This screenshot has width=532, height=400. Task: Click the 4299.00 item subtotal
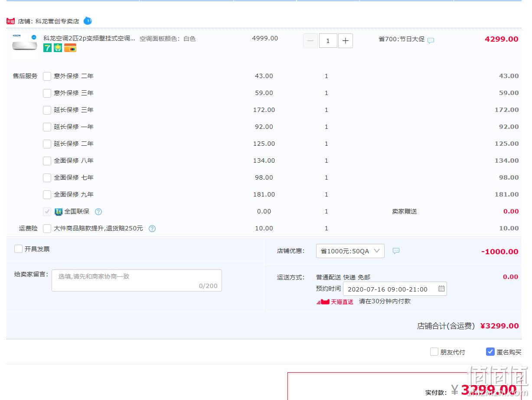(502, 39)
